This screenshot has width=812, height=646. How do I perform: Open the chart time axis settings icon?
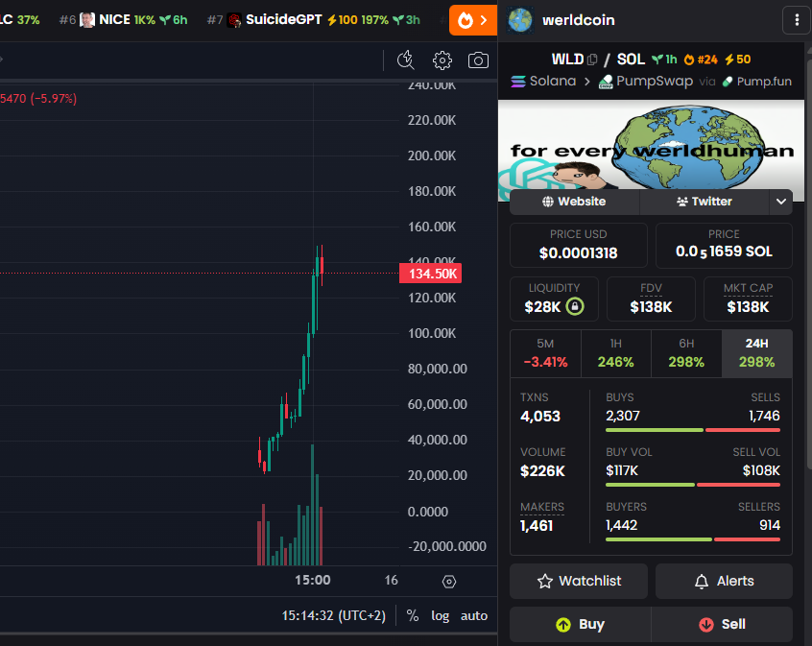pos(449,582)
